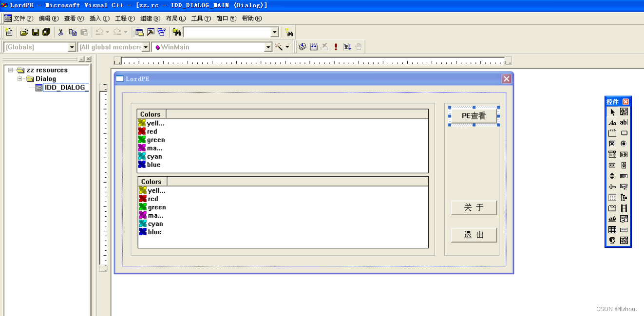Collapse the Dialog node in the resource tree

tap(19, 78)
